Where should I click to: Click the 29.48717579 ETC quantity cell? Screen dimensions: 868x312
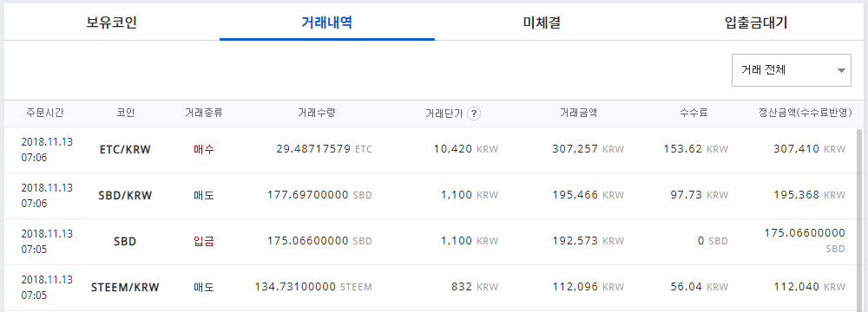324,149
